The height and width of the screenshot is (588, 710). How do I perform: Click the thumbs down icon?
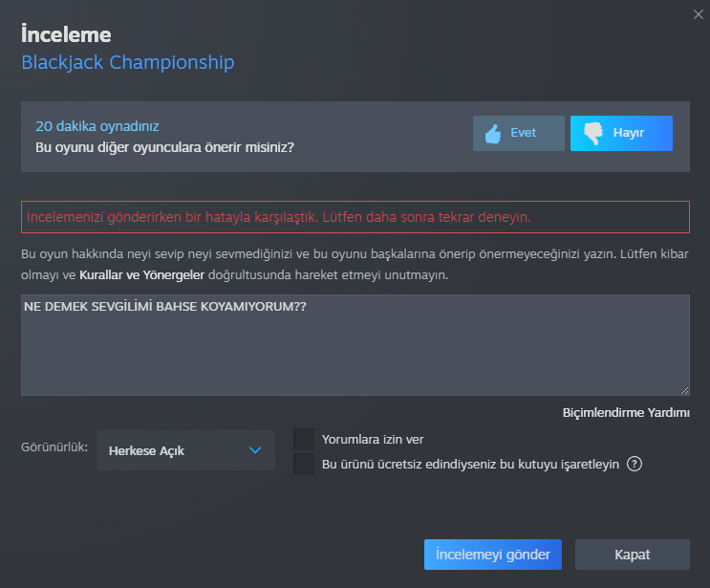click(x=592, y=134)
